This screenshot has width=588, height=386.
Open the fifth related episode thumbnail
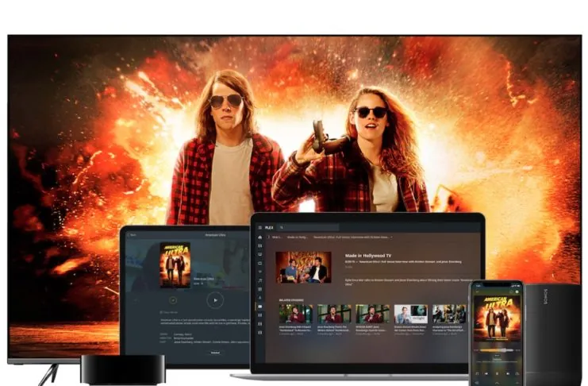pyautogui.click(x=449, y=314)
